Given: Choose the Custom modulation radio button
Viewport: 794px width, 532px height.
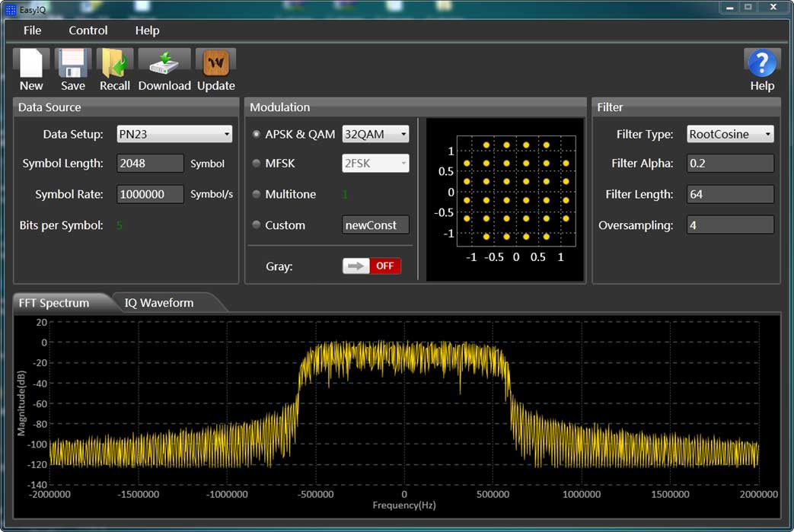Looking at the screenshot, I should (257, 225).
